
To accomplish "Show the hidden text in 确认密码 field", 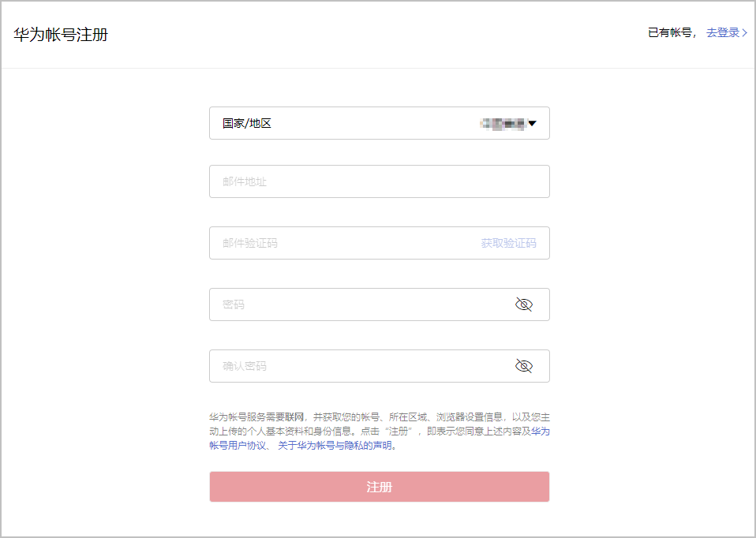I will point(524,366).
